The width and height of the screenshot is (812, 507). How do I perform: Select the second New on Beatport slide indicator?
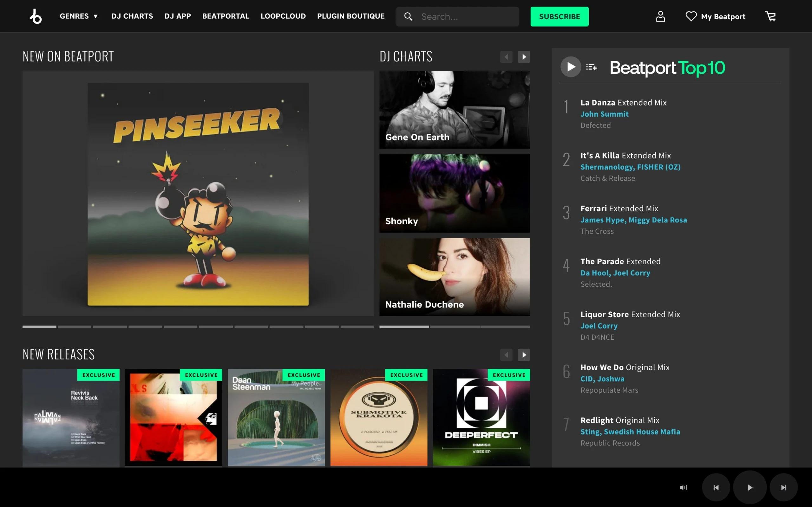[75, 326]
